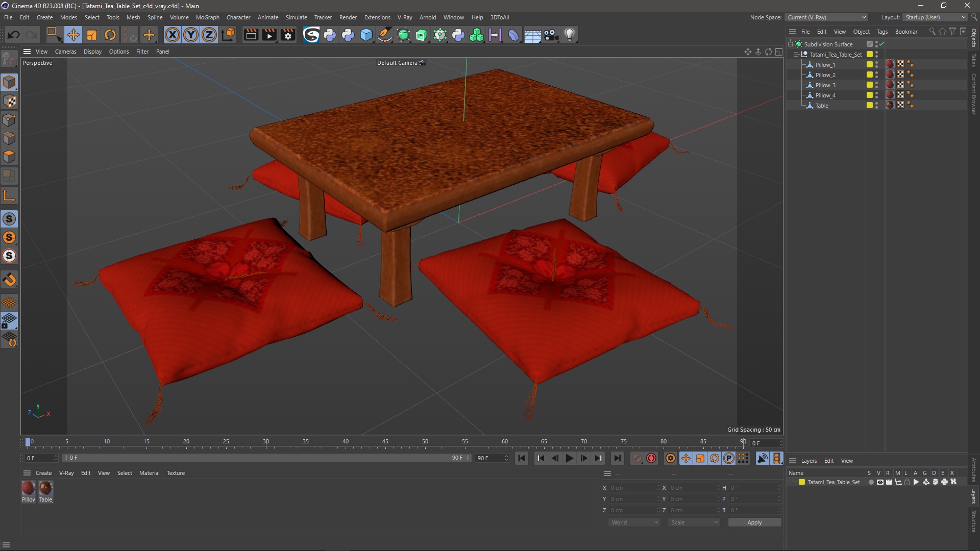Toggle layer lock for Tatami_Tea_Table_Set
Viewport: 980px width, 551px height.
[907, 482]
